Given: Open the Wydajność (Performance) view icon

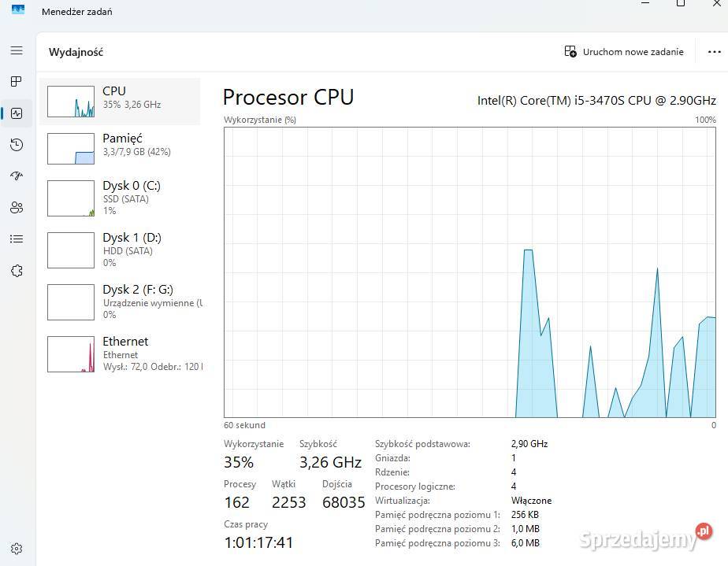Looking at the screenshot, I should click(x=17, y=113).
